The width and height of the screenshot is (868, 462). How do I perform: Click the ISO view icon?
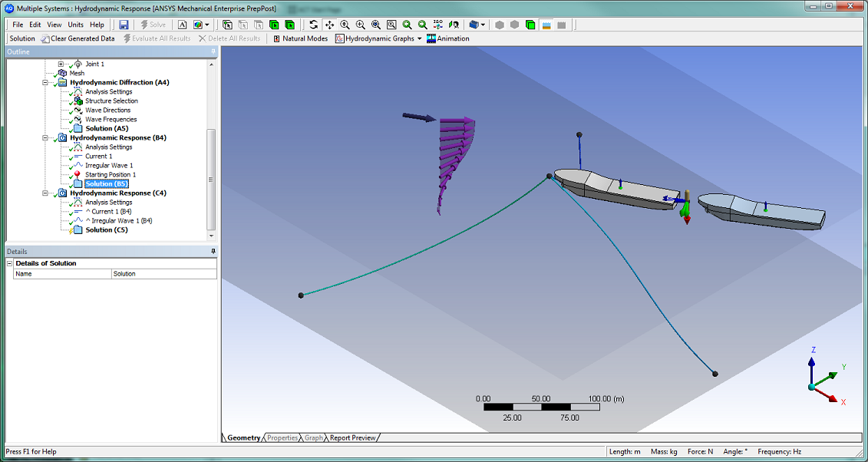pyautogui.click(x=437, y=24)
